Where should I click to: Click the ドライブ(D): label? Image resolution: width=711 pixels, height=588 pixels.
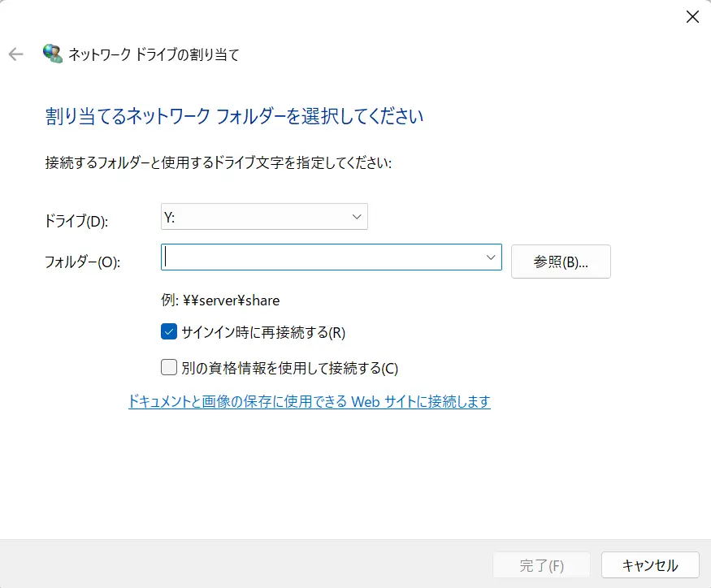[x=76, y=221]
